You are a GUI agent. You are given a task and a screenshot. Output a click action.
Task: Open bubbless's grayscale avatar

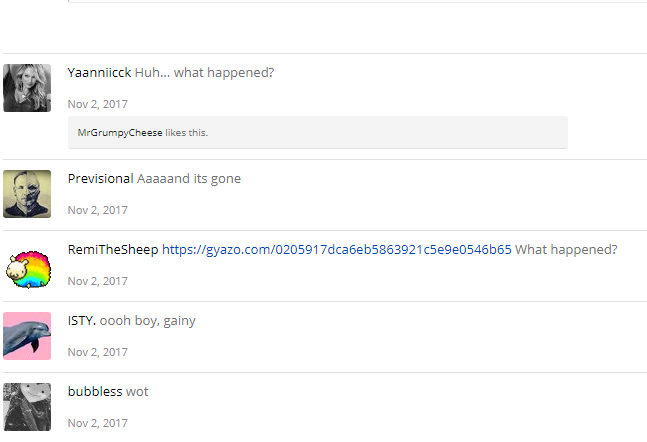27,407
